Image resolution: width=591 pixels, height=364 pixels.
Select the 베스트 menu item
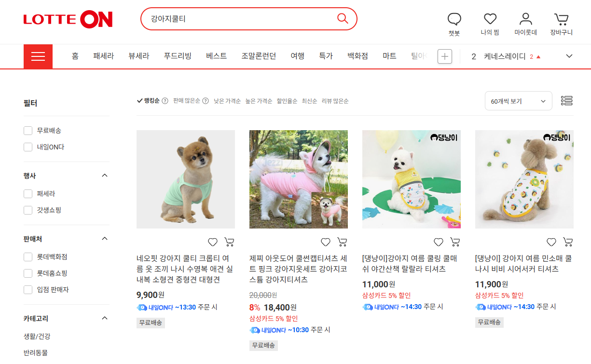tap(216, 55)
